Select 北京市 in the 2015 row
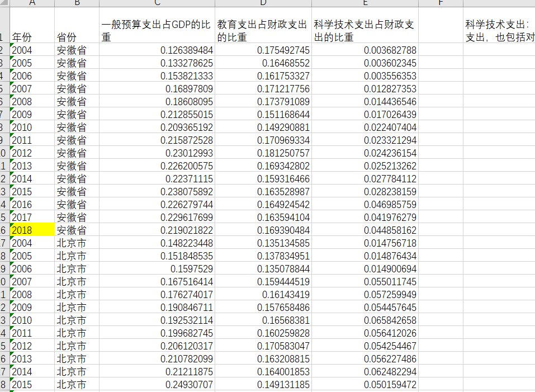This screenshot has height=392, width=535. tap(77, 384)
